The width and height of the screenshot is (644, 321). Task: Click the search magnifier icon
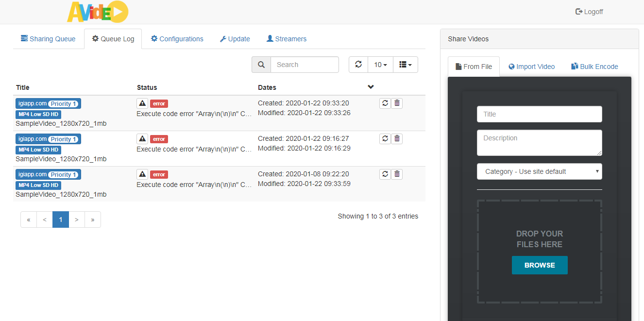(261, 64)
